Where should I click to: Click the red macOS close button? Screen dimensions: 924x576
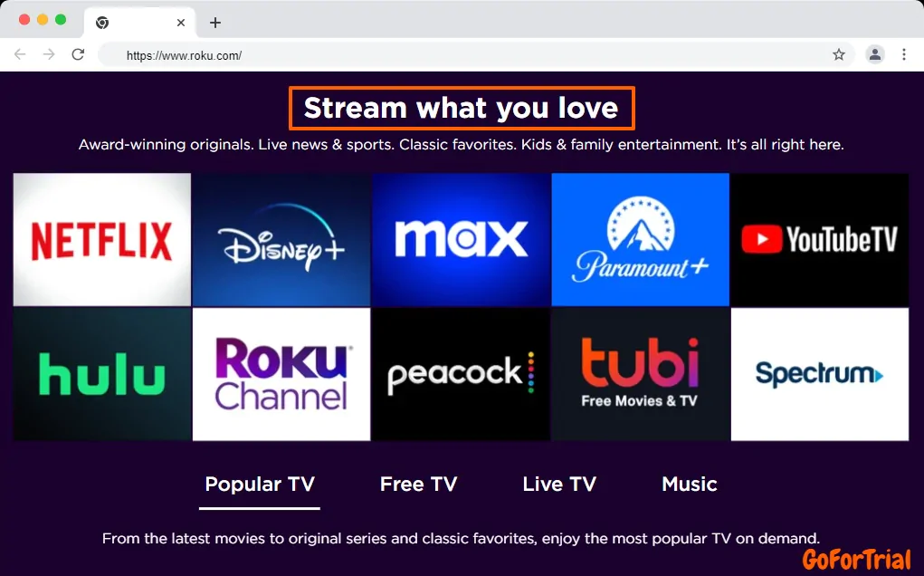pos(24,19)
